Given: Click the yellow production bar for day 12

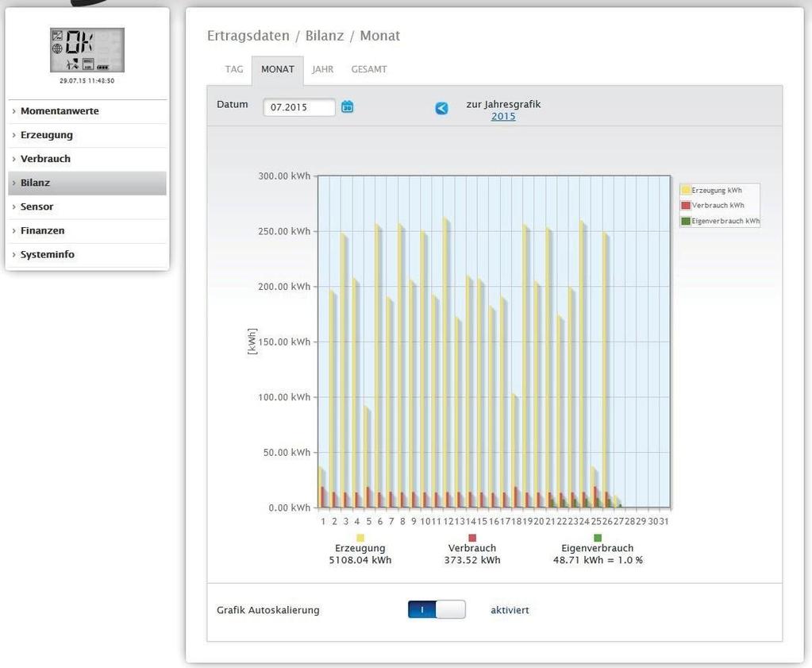Looking at the screenshot, I should click(446, 363).
